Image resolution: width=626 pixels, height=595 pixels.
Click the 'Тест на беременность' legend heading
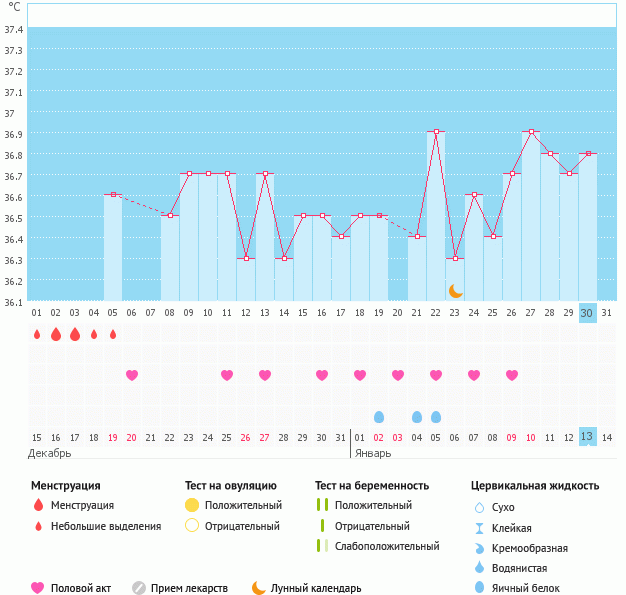[x=372, y=485]
